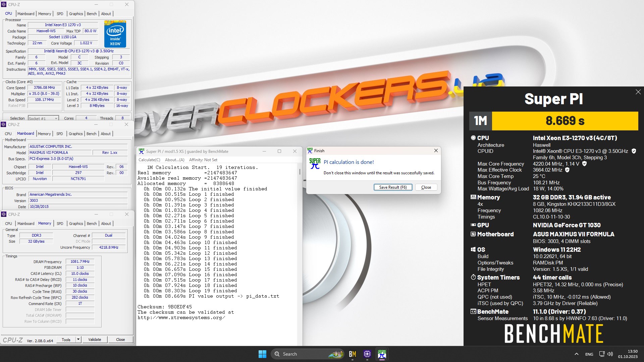Screen dimensions: 644x362
Task: Click the CPU-Z taskbar icon
Action: point(367,354)
